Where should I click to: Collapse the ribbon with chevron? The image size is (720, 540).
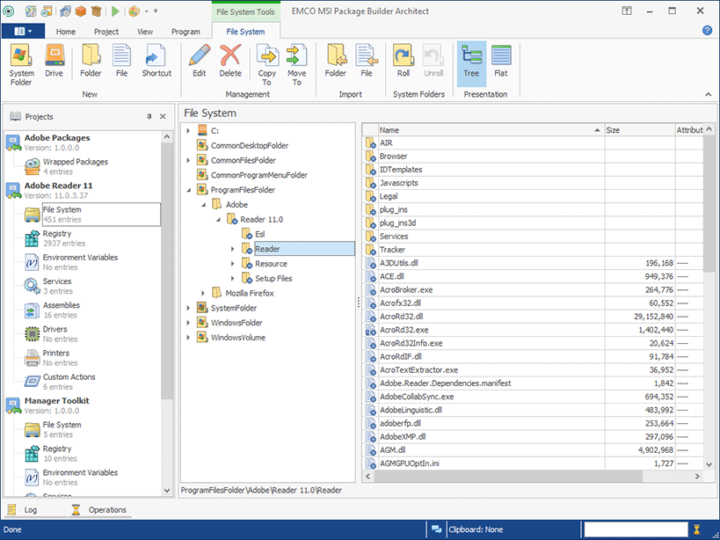point(708,94)
